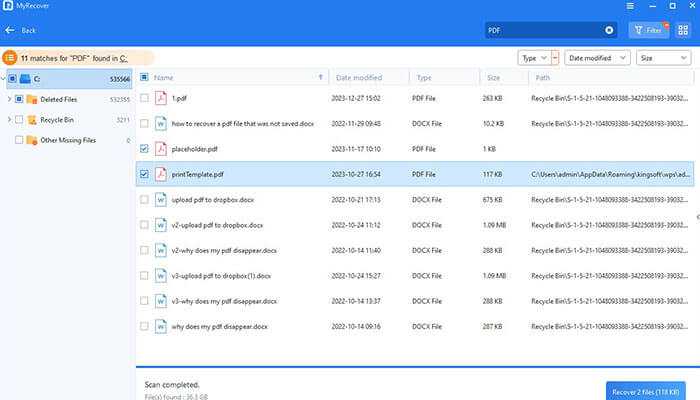
Task: Switch to grid thumbnail view
Action: [x=682, y=31]
